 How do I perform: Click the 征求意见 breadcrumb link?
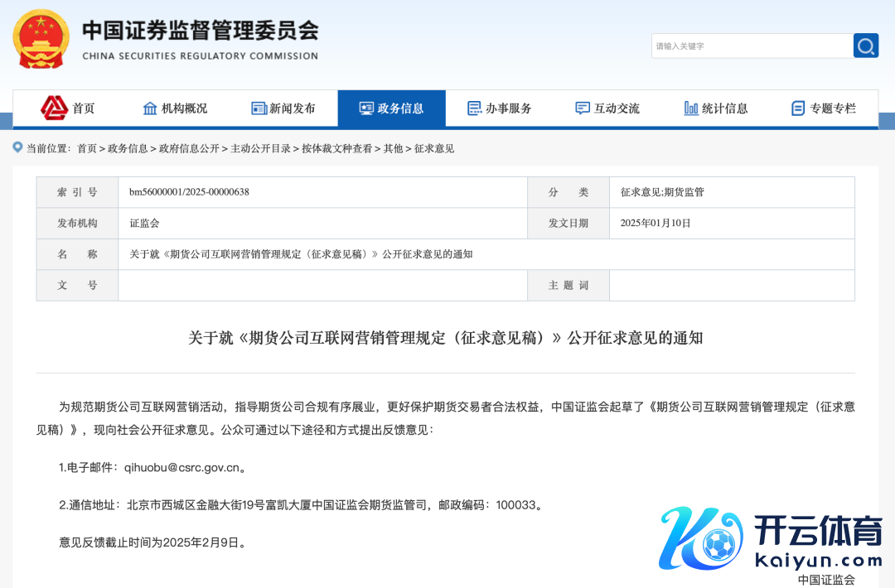[x=434, y=148]
